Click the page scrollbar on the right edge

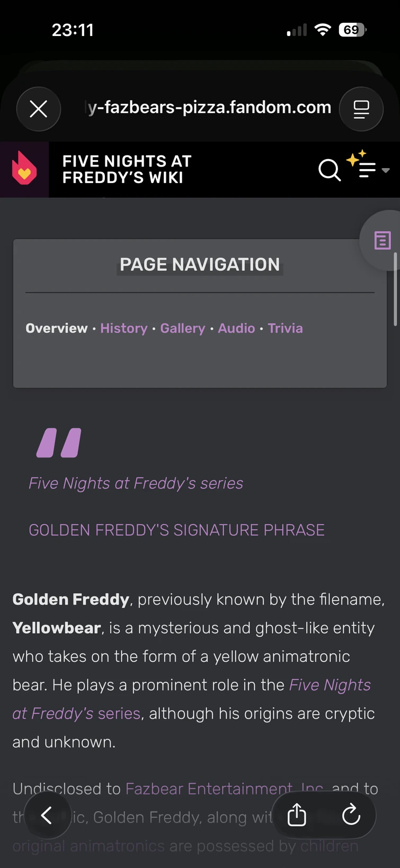coord(395,289)
